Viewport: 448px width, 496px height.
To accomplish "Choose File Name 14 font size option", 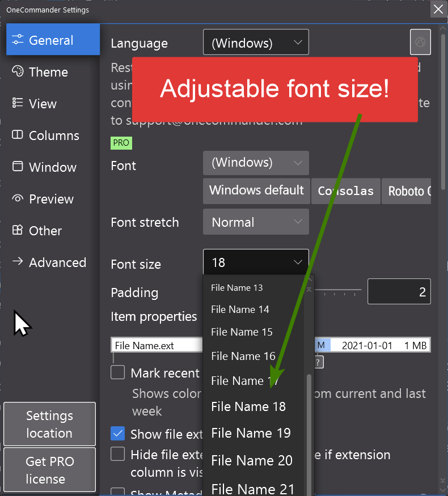I will [240, 310].
